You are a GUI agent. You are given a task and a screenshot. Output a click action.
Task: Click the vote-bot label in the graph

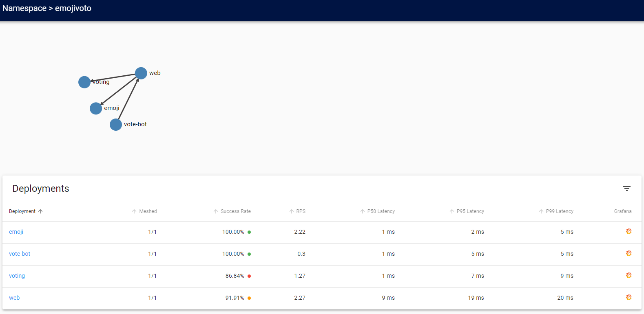(x=135, y=124)
